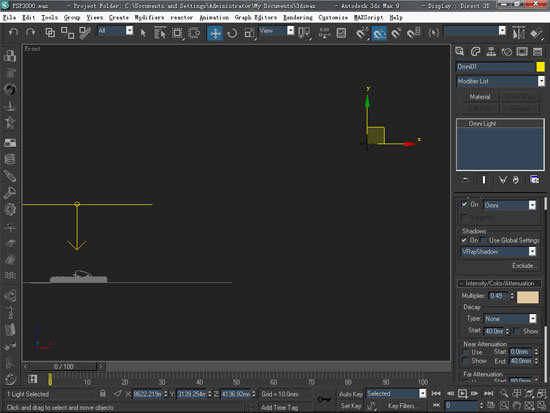Choose the Select and Move tool
Screen dimensions: 550x413
click(x=215, y=33)
